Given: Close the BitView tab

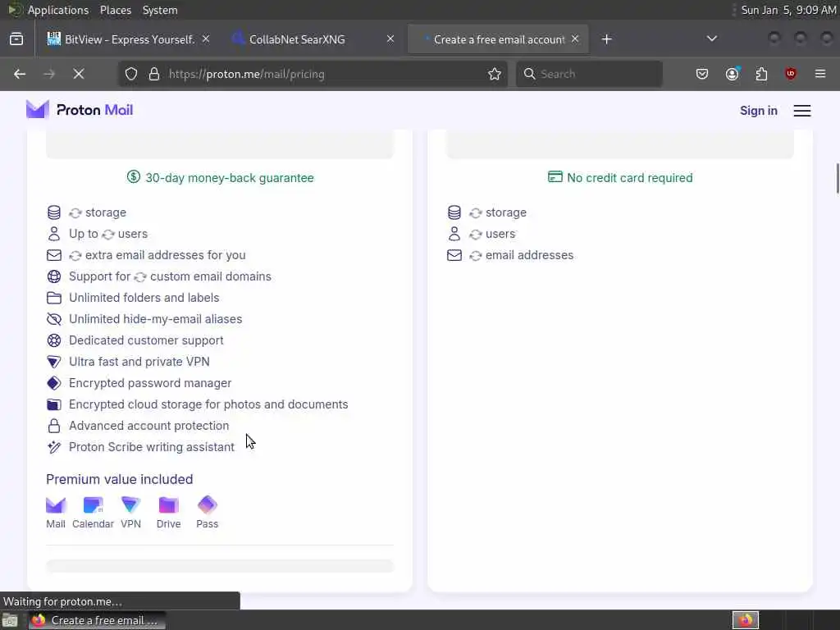Looking at the screenshot, I should pos(206,39).
